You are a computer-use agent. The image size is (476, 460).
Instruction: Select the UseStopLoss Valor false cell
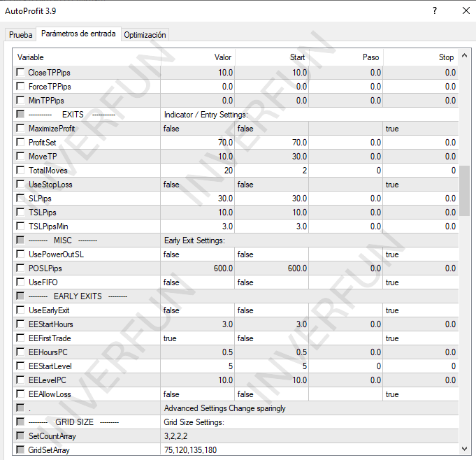click(x=198, y=185)
